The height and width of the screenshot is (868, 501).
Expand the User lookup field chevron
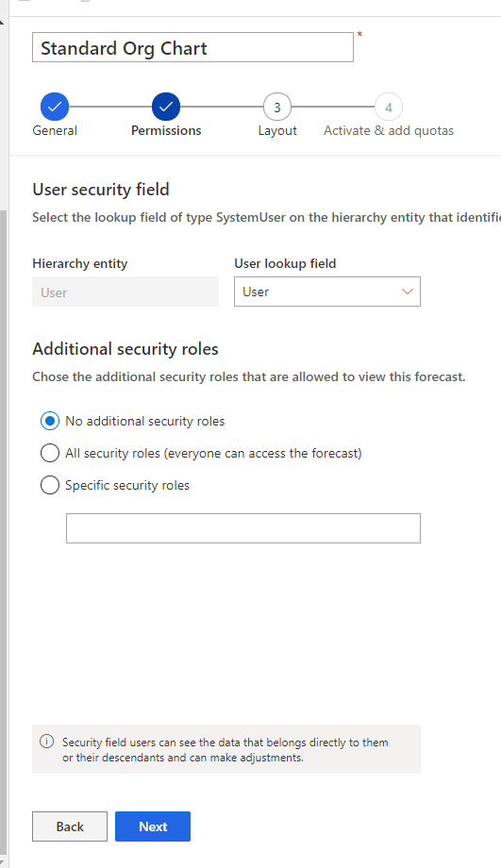[408, 292]
